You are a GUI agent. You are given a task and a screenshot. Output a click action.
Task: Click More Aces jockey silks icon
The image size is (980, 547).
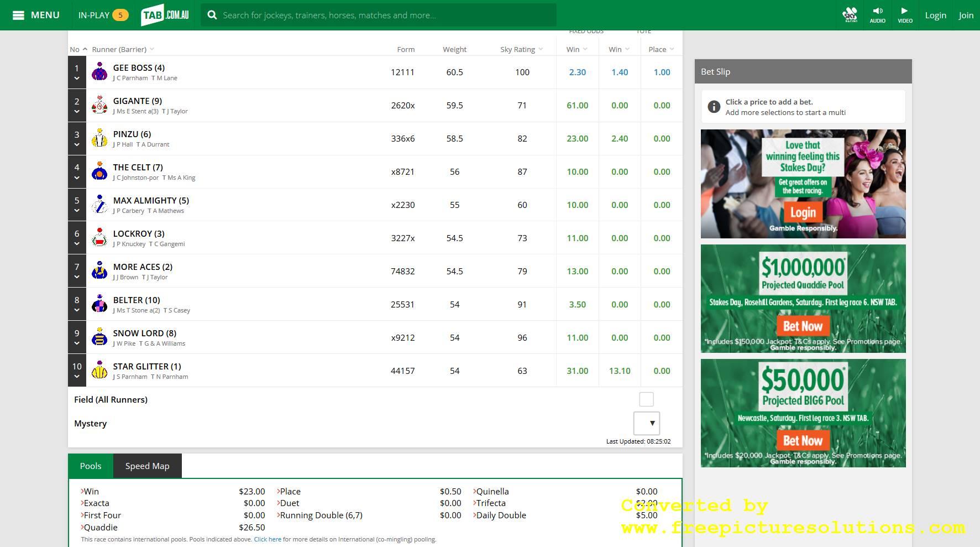99,271
